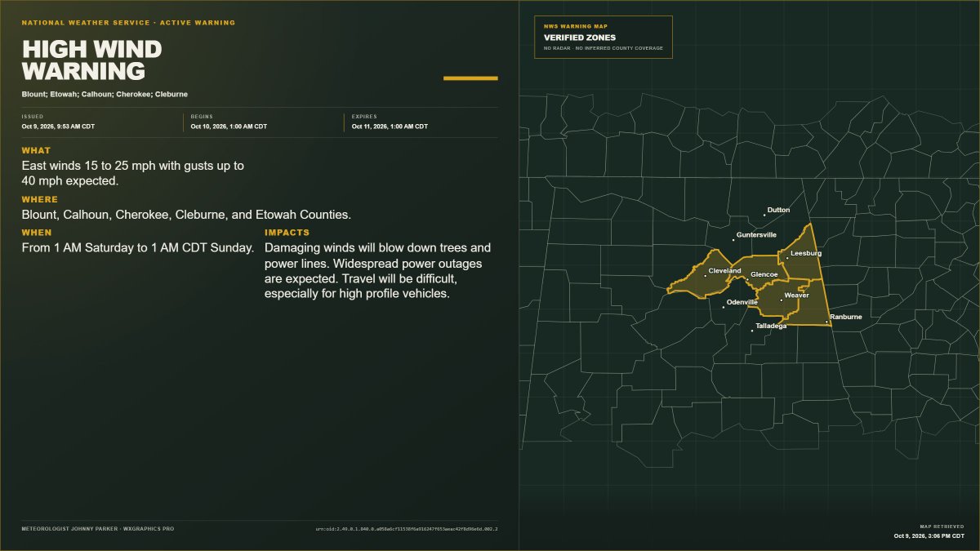Select expires time Oct 11, 1:00 AM CDT

click(x=390, y=127)
